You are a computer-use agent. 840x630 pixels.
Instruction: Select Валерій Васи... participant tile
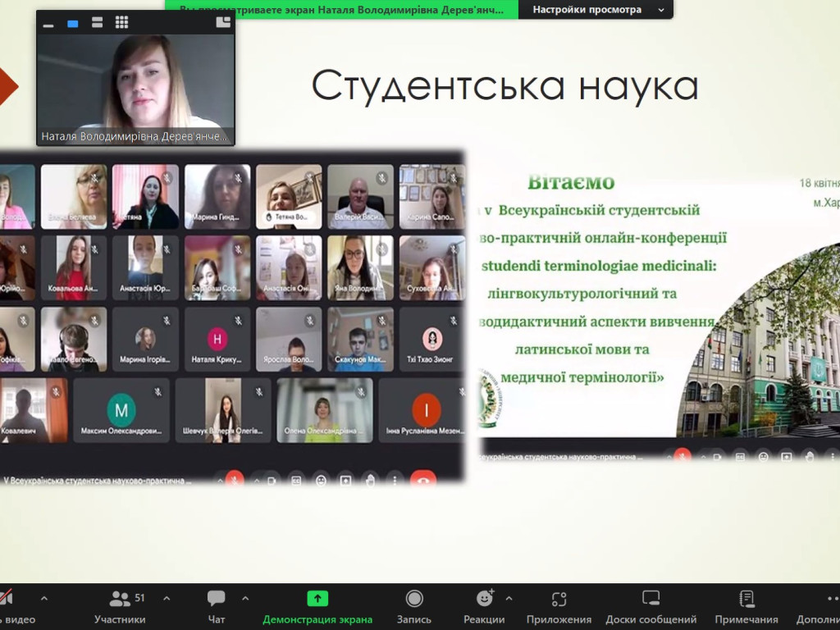tap(361, 197)
